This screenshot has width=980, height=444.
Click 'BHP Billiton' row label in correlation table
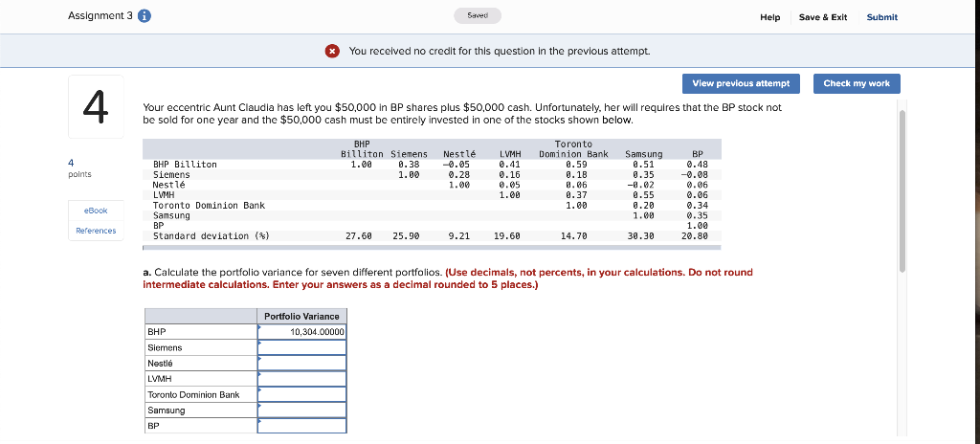(185, 165)
